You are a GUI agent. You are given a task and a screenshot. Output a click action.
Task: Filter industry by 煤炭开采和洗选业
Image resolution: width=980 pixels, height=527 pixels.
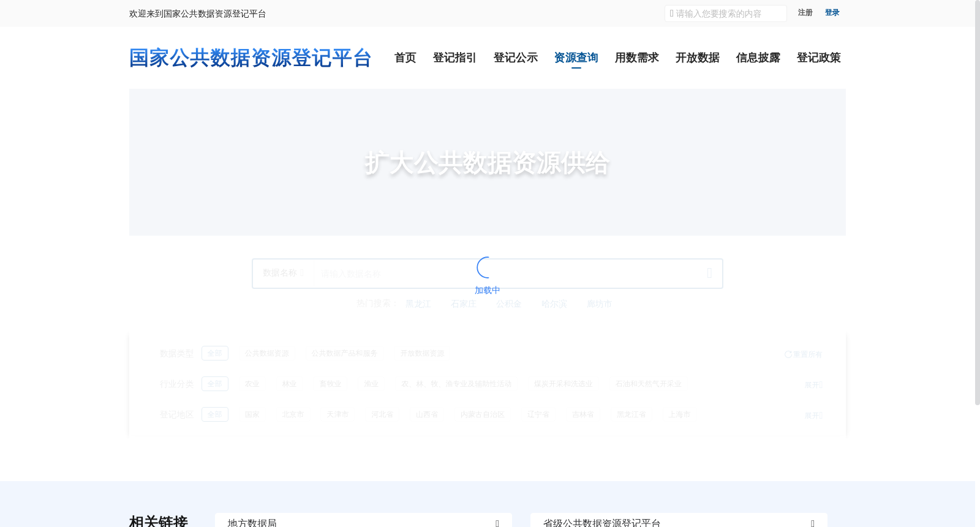point(563,384)
